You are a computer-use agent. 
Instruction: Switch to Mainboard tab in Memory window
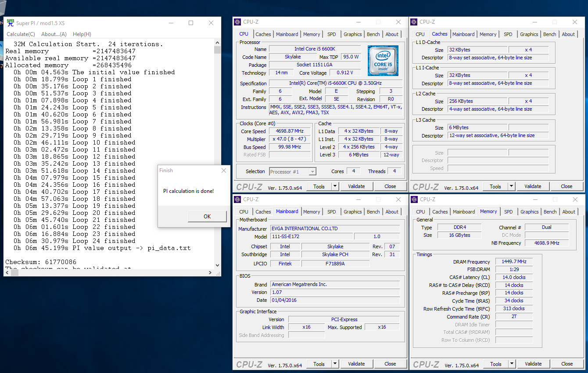[x=464, y=212]
